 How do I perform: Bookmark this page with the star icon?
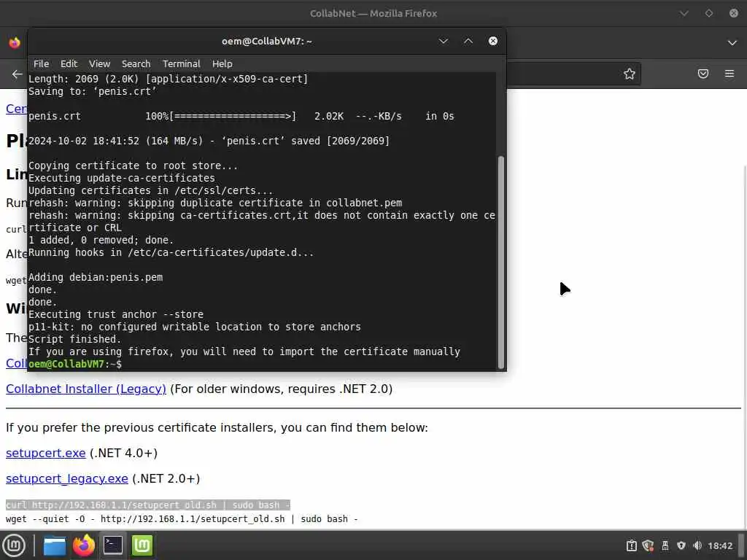tap(630, 74)
